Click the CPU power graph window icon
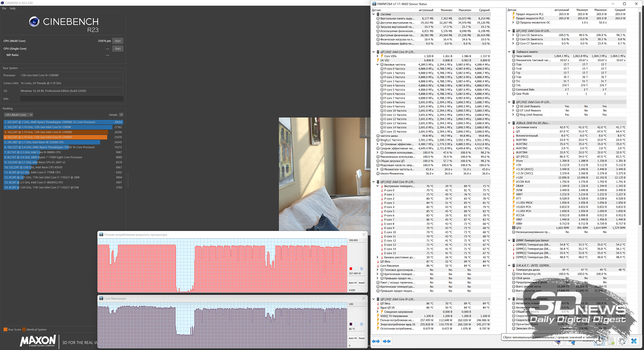This screenshot has height=350, width=644. (101, 235)
